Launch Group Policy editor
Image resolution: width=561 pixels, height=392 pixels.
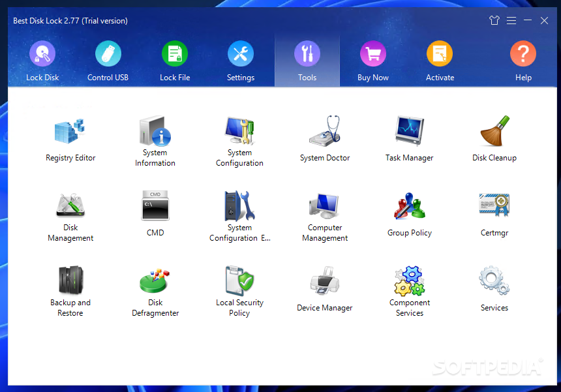[409, 215]
